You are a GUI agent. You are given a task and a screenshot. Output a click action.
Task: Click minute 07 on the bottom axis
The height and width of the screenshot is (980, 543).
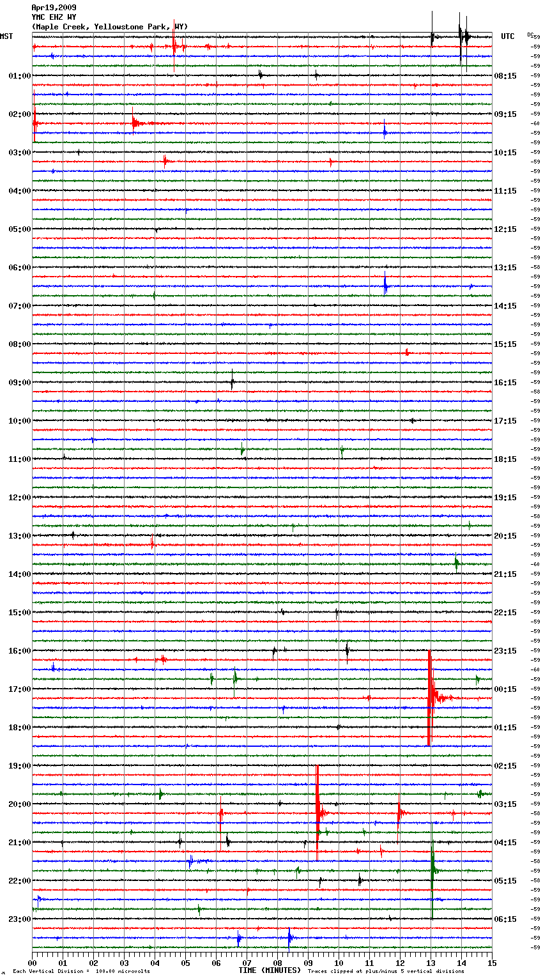point(247,963)
